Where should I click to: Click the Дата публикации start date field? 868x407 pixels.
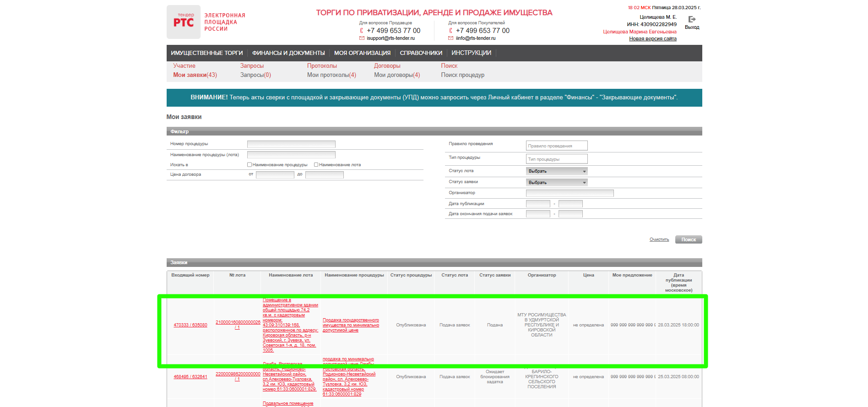(x=538, y=204)
